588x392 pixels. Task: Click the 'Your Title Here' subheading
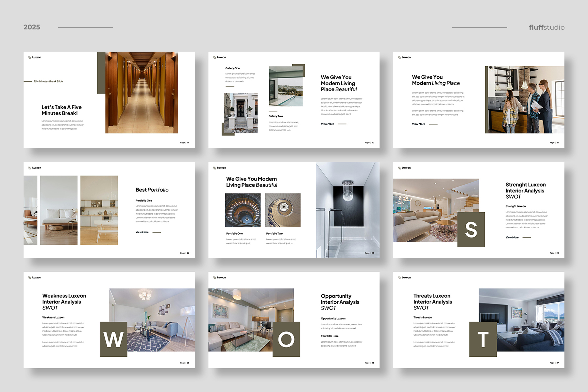[x=329, y=336]
